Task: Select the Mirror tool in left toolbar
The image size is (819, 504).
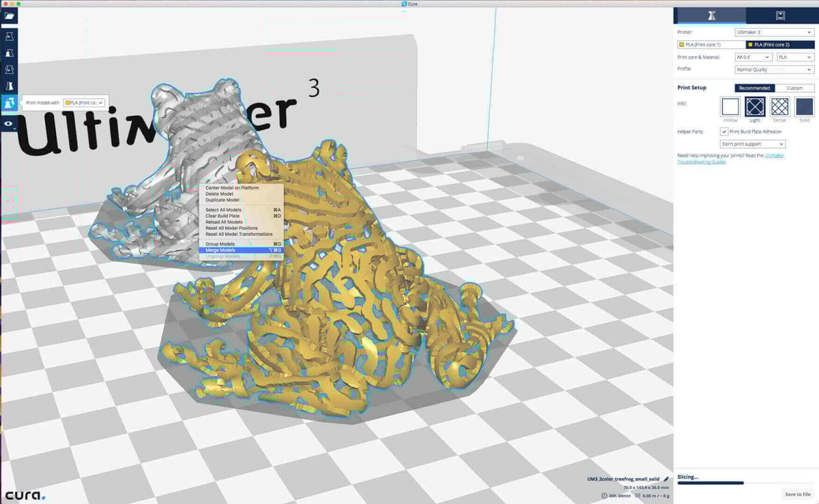Action: click(10, 85)
